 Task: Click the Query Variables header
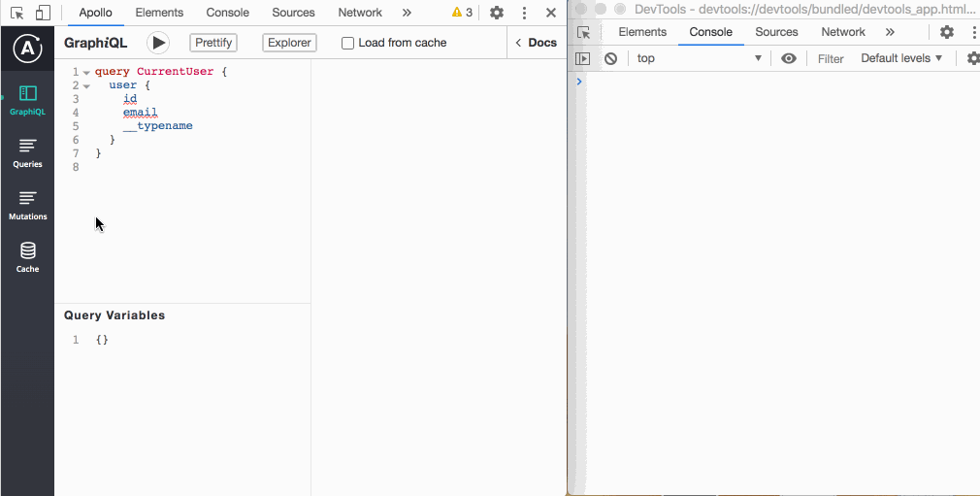click(114, 315)
